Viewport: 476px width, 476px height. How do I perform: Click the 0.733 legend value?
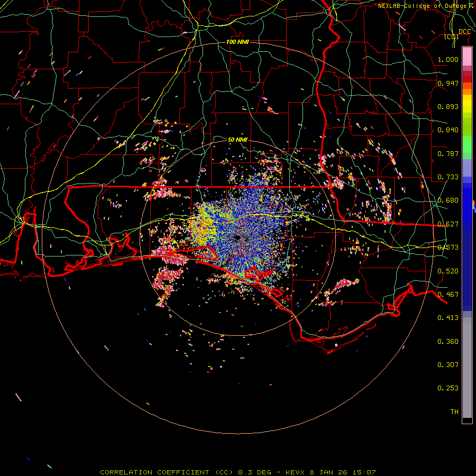point(448,177)
